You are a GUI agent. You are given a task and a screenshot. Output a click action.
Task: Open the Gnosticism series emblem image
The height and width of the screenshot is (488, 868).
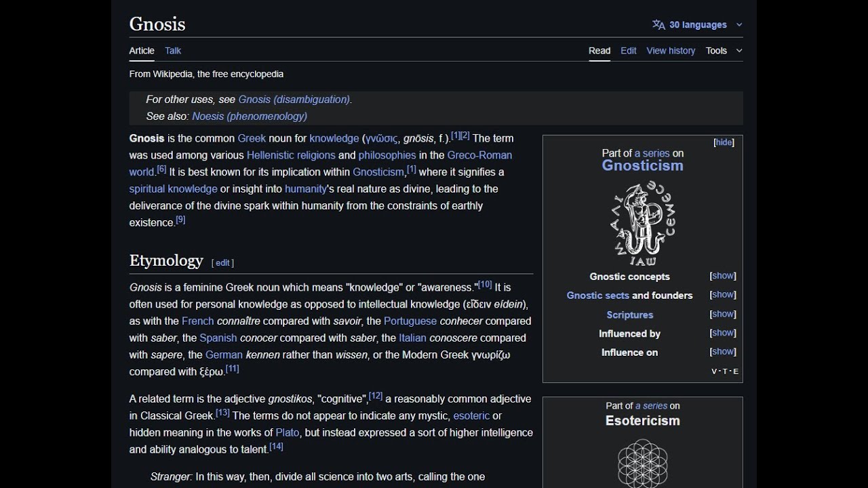click(x=643, y=222)
